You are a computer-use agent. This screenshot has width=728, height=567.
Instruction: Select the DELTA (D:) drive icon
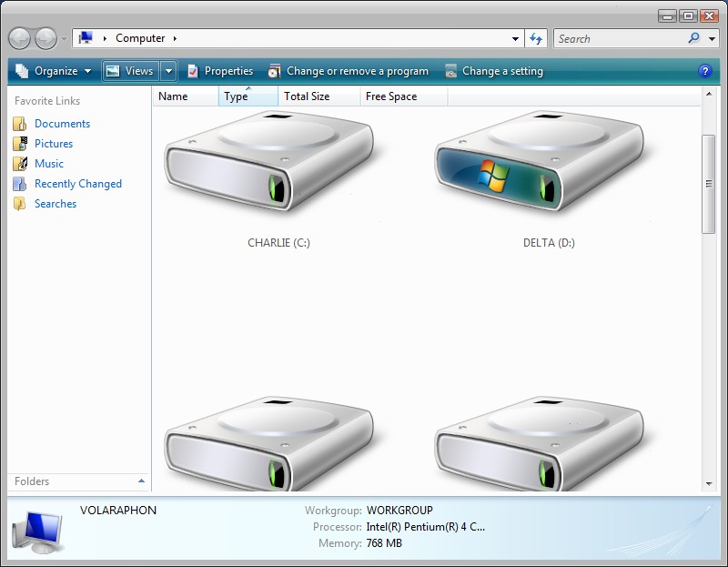tap(540, 164)
